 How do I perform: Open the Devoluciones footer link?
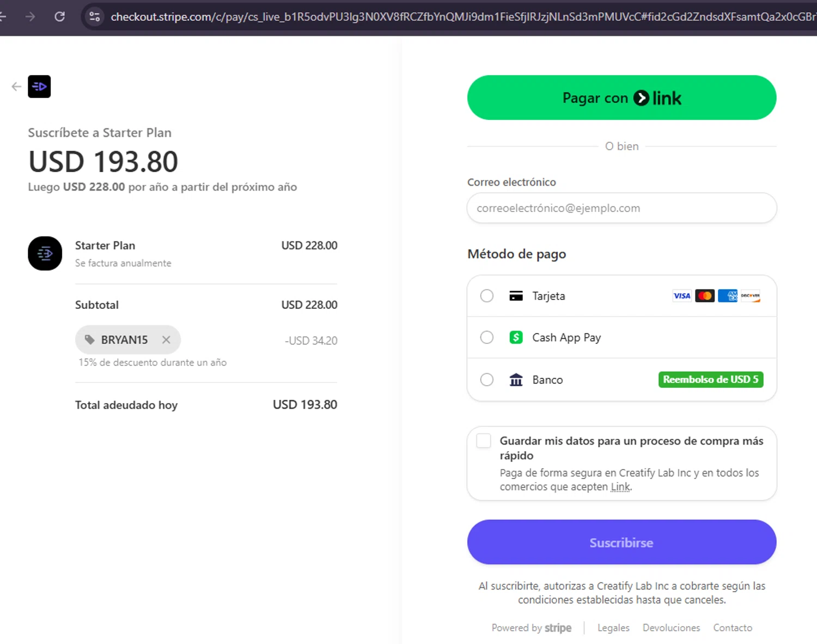click(671, 628)
